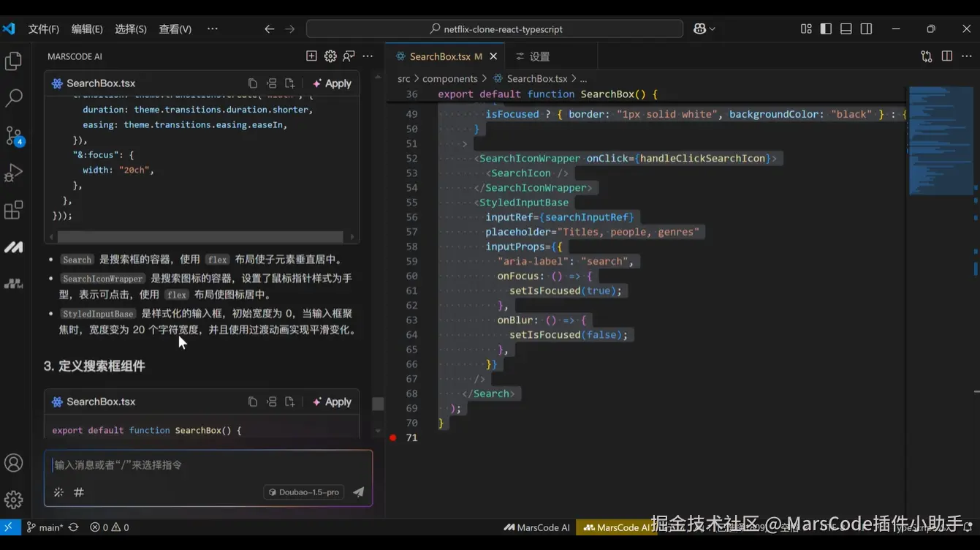Apply the first SearchBox.tsx code snippet
This screenshot has width=980, height=550.
(332, 83)
